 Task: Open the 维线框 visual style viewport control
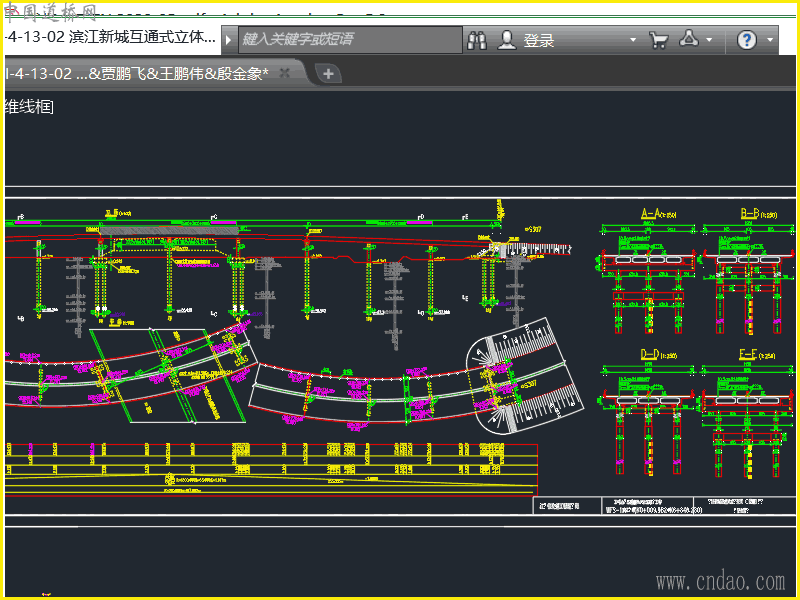click(30, 106)
